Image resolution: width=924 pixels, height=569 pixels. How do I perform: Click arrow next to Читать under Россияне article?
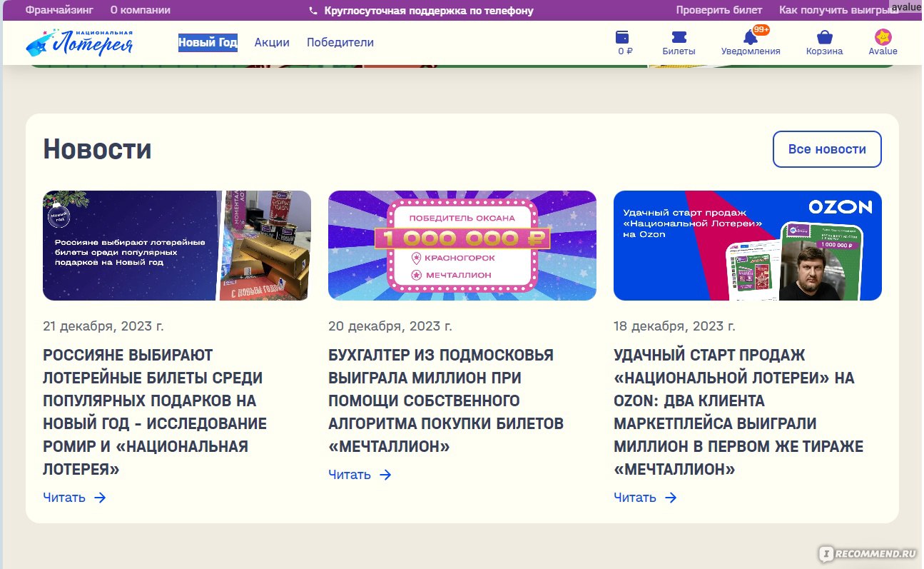(x=100, y=498)
